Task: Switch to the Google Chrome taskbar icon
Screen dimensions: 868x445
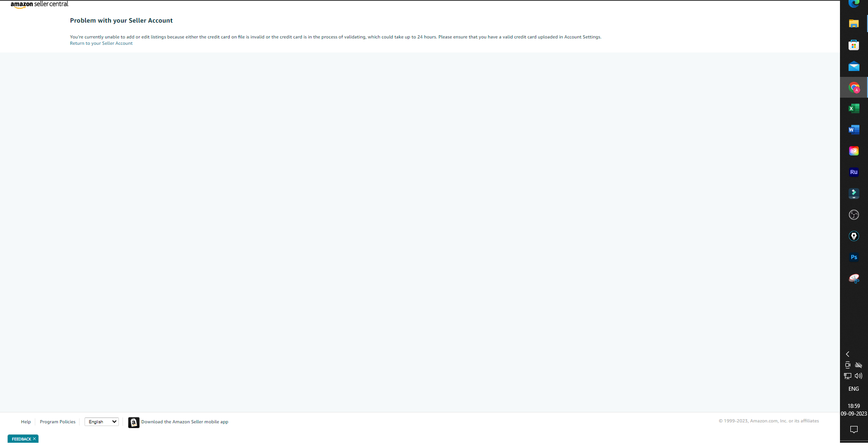Action: pos(854,88)
